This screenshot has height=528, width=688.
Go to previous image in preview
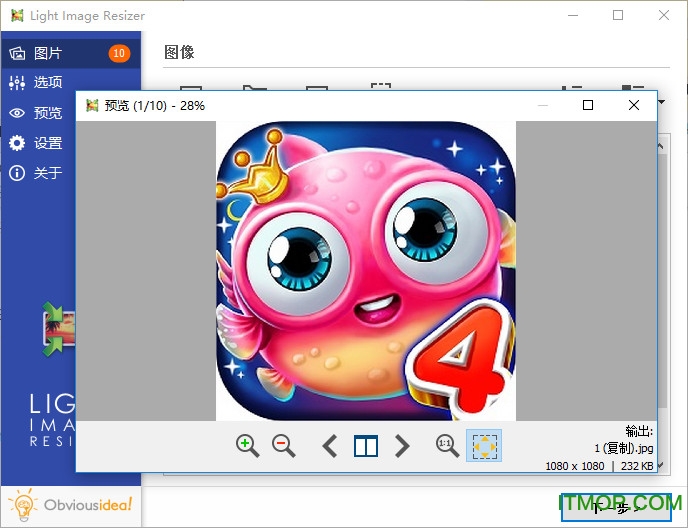point(330,446)
